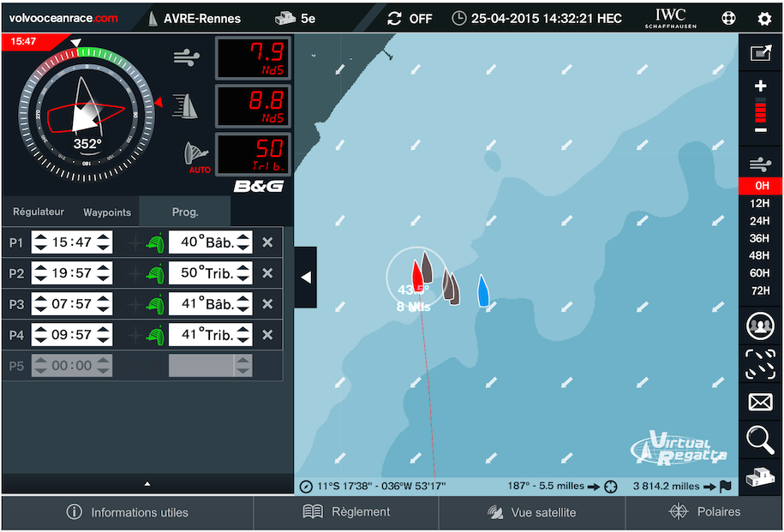Open the Polaires button
784x532 pixels.
coord(704,512)
